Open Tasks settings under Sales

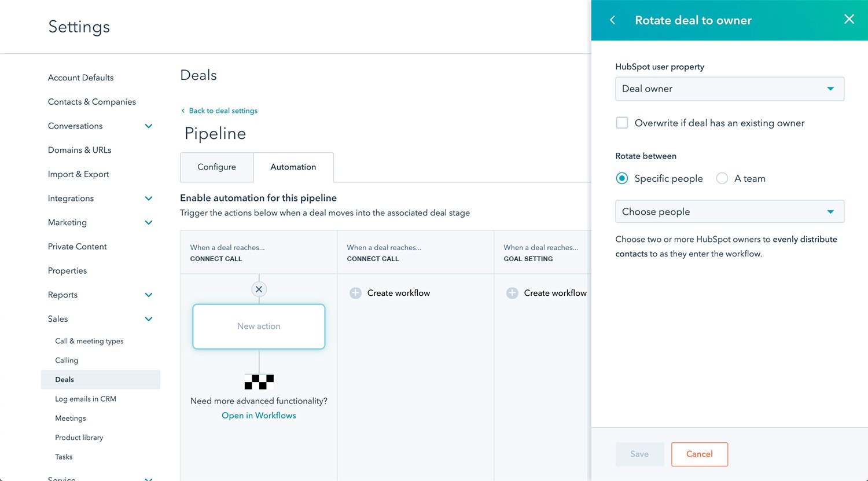pyautogui.click(x=64, y=457)
